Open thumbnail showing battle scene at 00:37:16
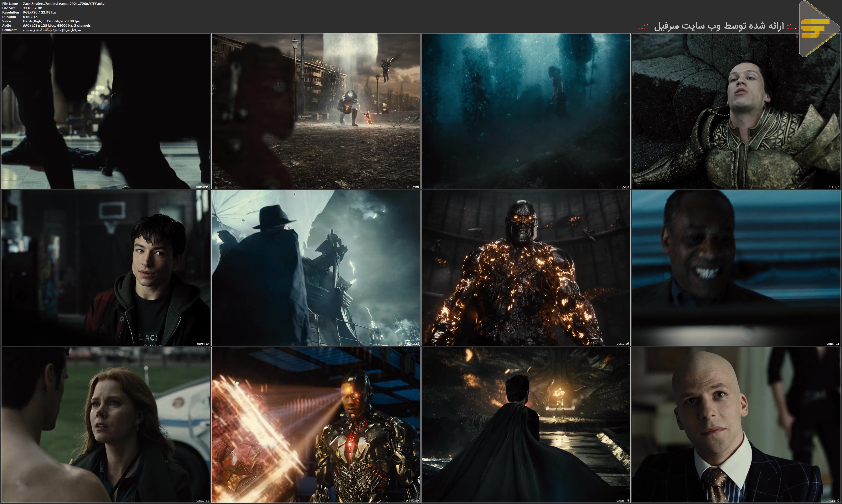Viewport: 842px width, 504px height. click(x=316, y=111)
